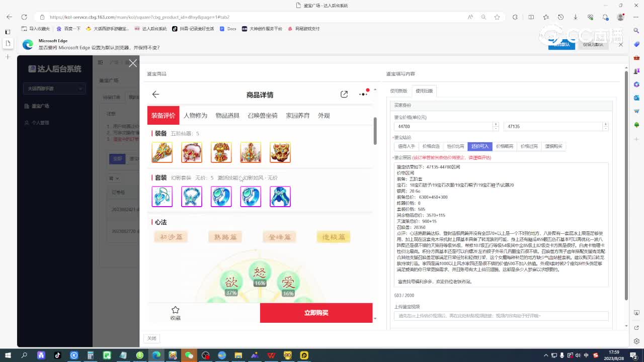Open 鉴宝广场 in the left sidebar
This screenshot has width=644, height=362.
pos(40,106)
